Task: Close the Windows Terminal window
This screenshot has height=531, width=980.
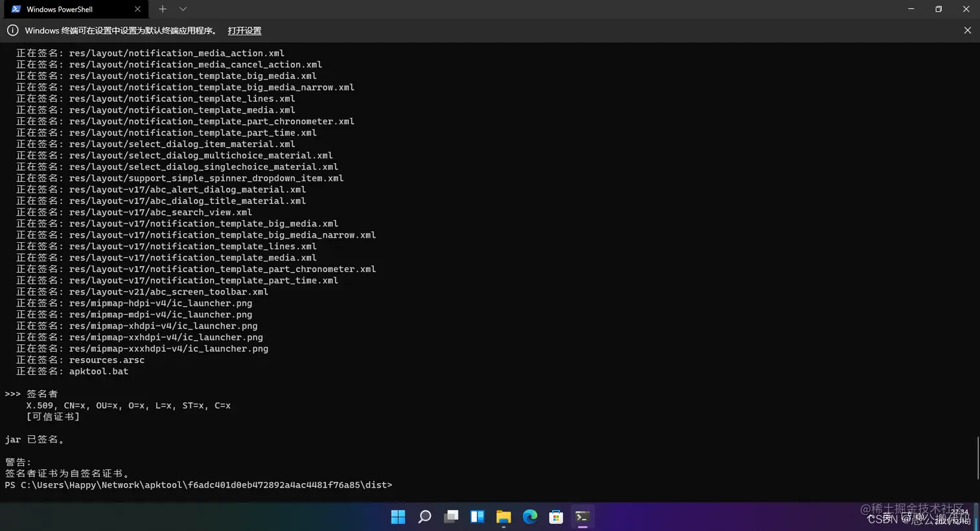Action: point(966,9)
